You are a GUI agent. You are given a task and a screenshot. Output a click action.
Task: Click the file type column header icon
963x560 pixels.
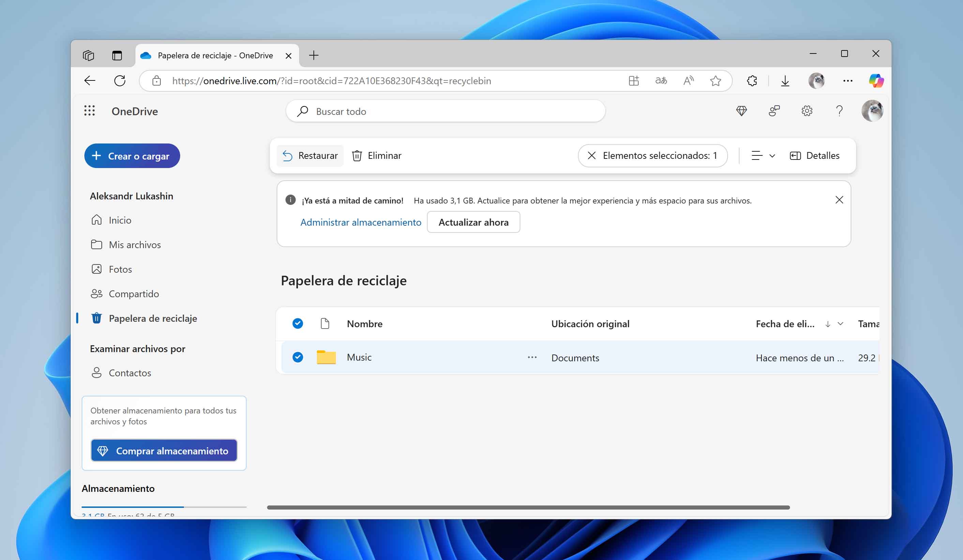click(325, 323)
